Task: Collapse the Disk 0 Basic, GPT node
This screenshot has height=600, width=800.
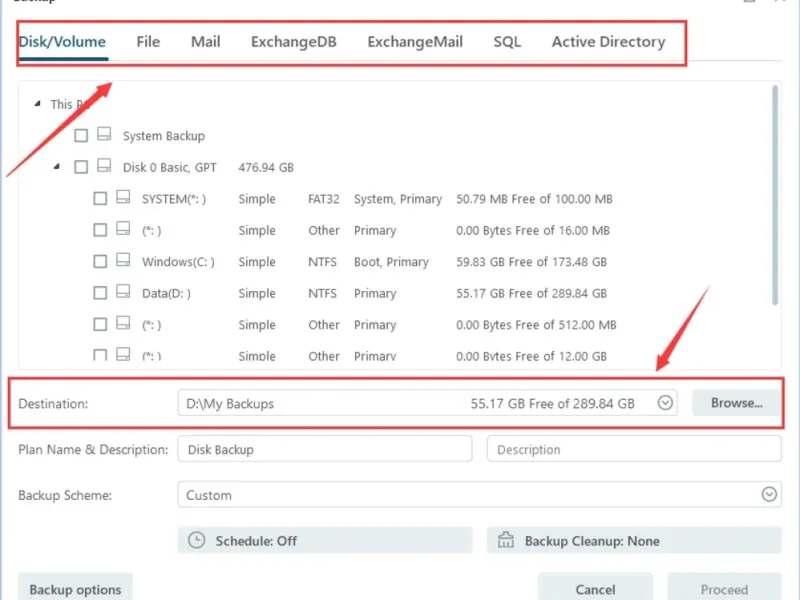Action: [x=57, y=166]
